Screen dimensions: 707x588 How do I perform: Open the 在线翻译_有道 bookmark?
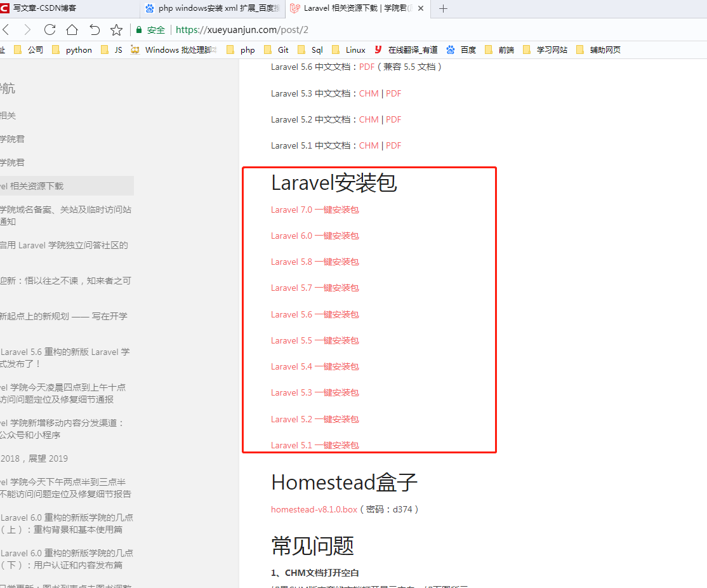tap(406, 50)
